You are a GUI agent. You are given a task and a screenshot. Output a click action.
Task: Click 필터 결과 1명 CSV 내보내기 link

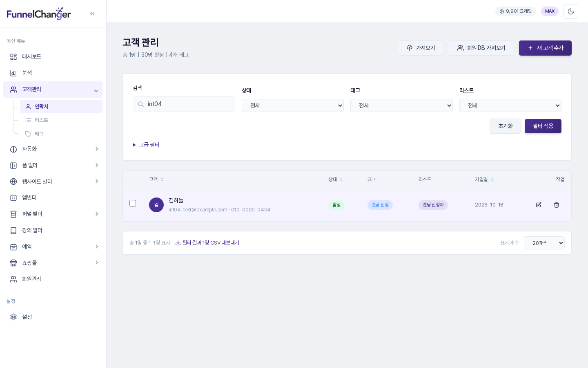207,243
